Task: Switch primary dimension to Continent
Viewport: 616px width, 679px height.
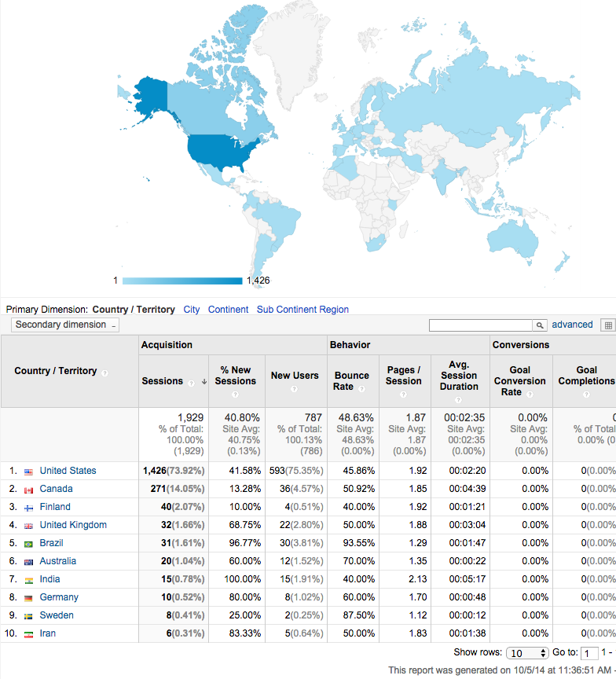Action: coord(228,310)
